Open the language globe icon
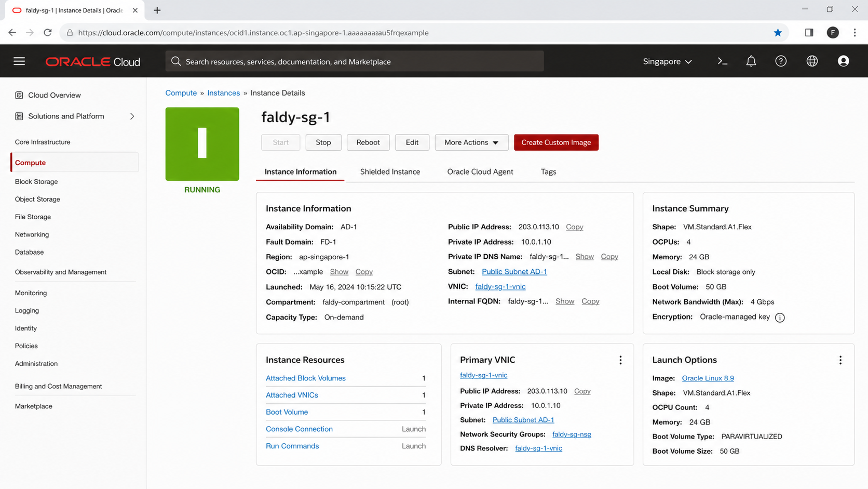 point(812,61)
